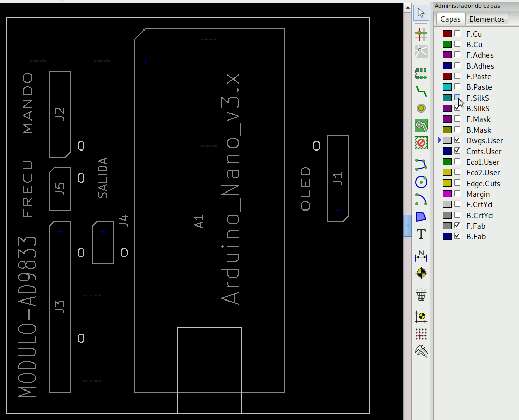Viewport: 519px width, 420px height.
Task: Choose the add dimension tool
Action: 421,256
